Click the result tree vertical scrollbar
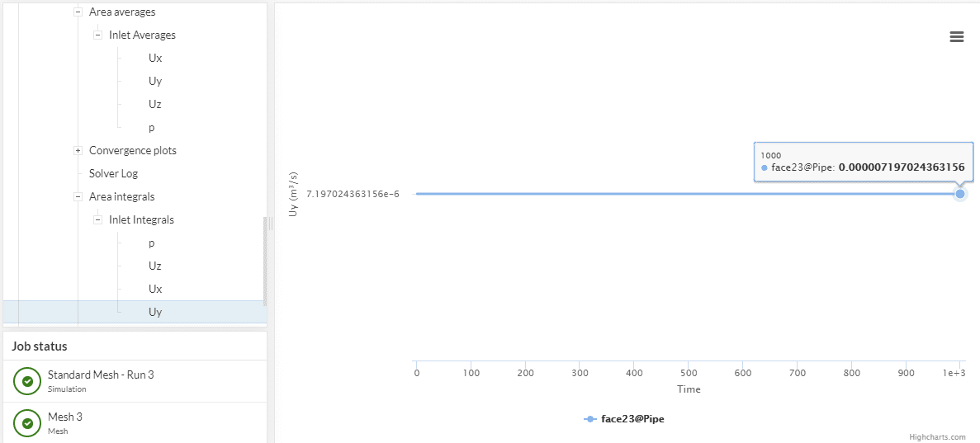The image size is (980, 443). [265, 261]
